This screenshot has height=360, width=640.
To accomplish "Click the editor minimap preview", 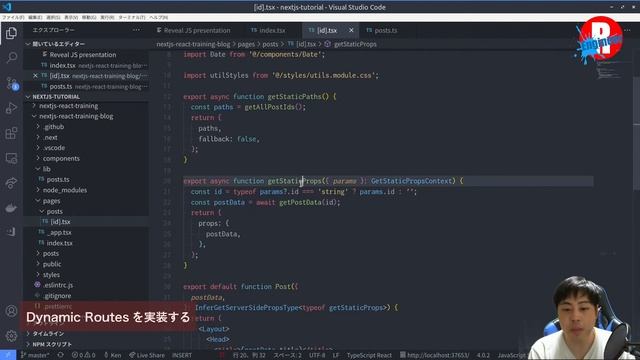I will [x=609, y=71].
